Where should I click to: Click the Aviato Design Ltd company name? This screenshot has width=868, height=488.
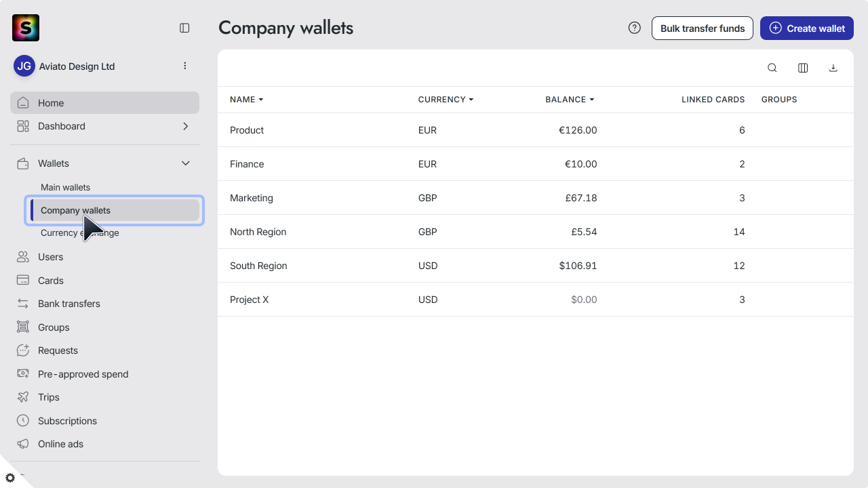(x=77, y=66)
